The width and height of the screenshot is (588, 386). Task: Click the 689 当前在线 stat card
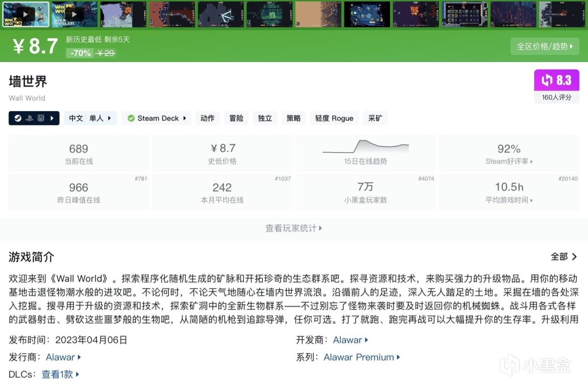tap(79, 153)
